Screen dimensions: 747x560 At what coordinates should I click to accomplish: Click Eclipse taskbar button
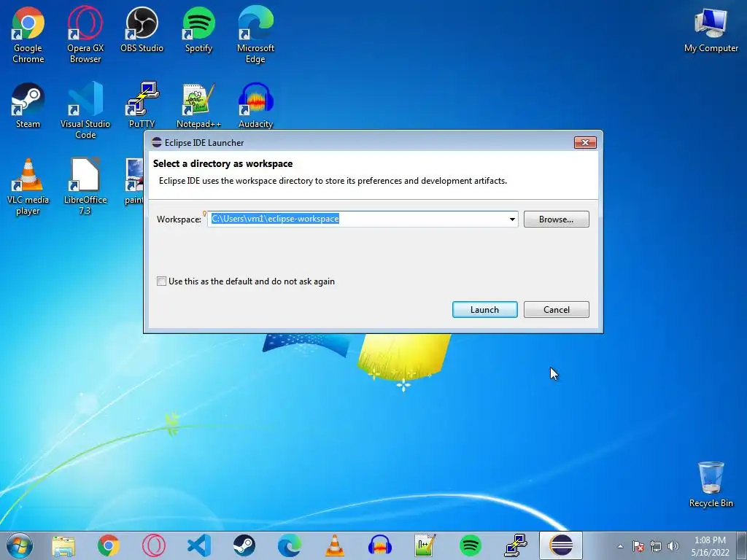(x=561, y=545)
